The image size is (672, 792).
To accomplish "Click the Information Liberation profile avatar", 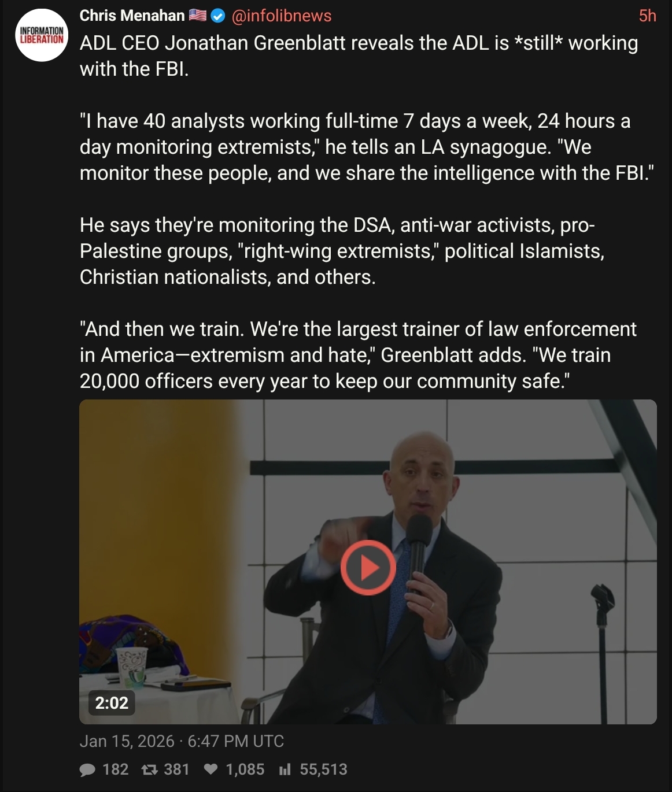I will [x=42, y=35].
